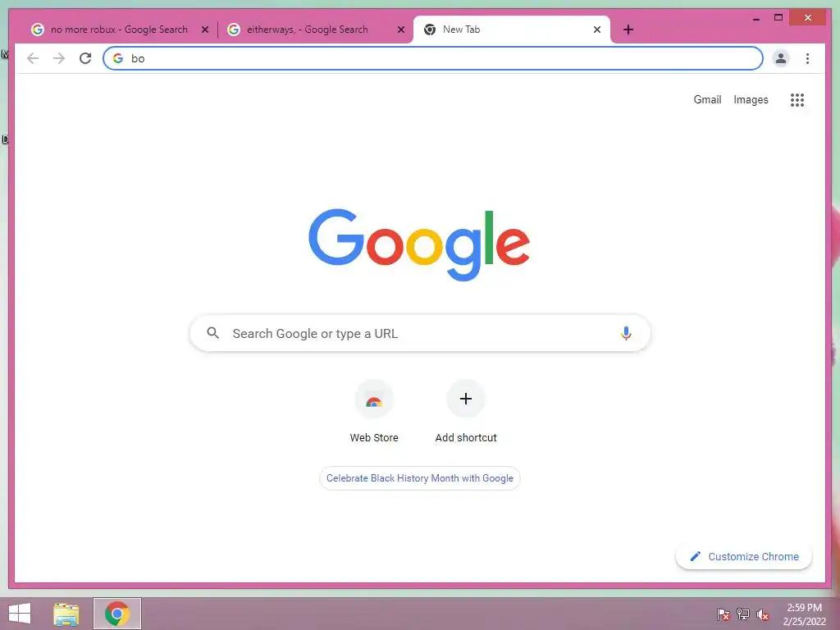840x630 pixels.
Task: Click the 'Search Google or type a URL' box
Action: [x=420, y=333]
